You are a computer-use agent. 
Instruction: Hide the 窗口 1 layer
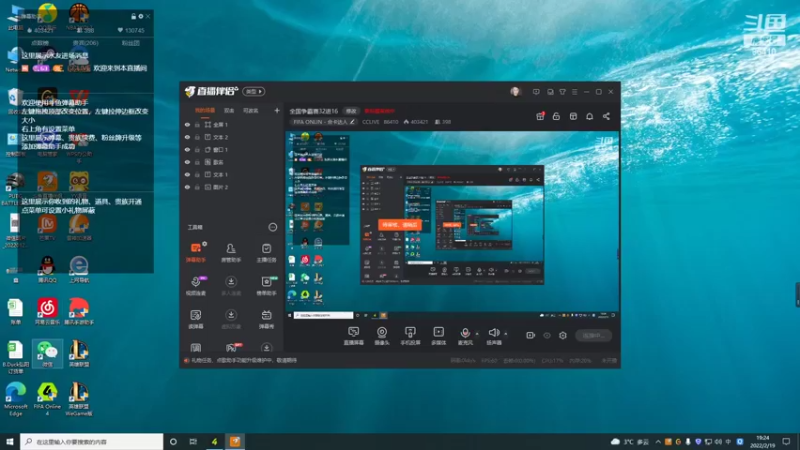[187, 149]
